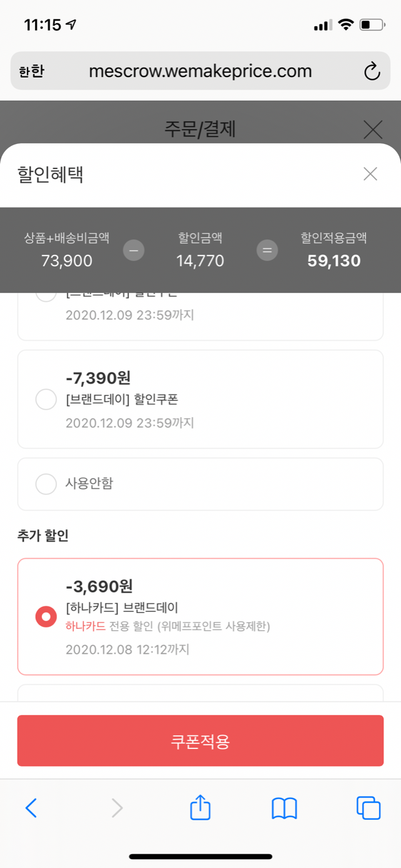Tap the Safari forward arrow

click(x=117, y=808)
